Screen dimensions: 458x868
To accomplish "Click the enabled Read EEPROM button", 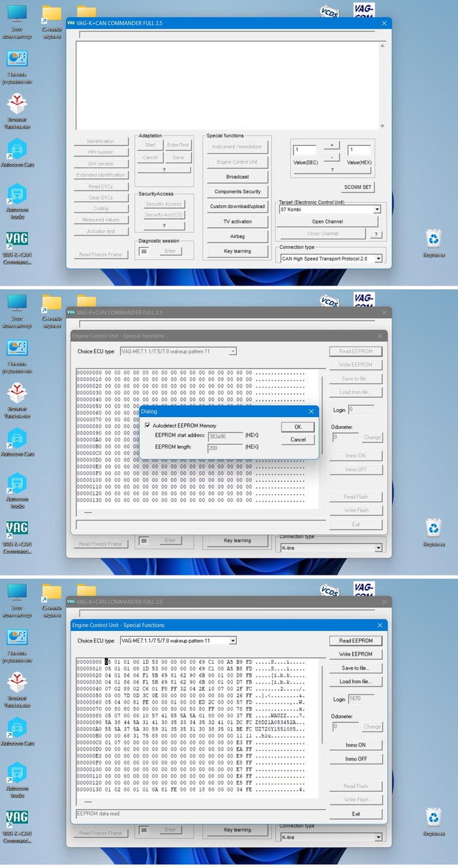I will click(x=356, y=641).
